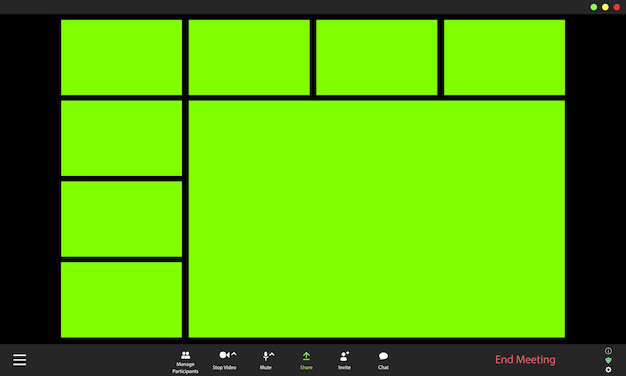626x376 pixels.
Task: Open the Chat bubble icon
Action: 383,356
